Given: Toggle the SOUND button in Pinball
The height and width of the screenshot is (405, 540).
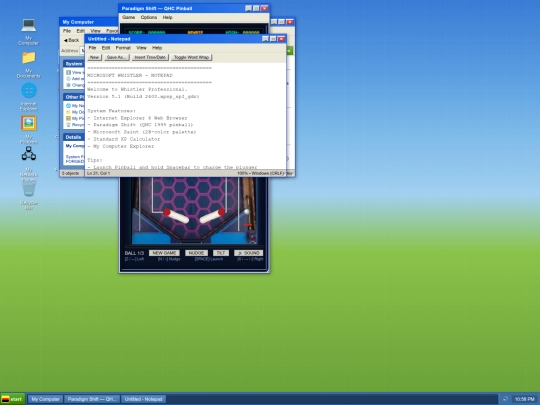Looking at the screenshot, I should (249, 253).
